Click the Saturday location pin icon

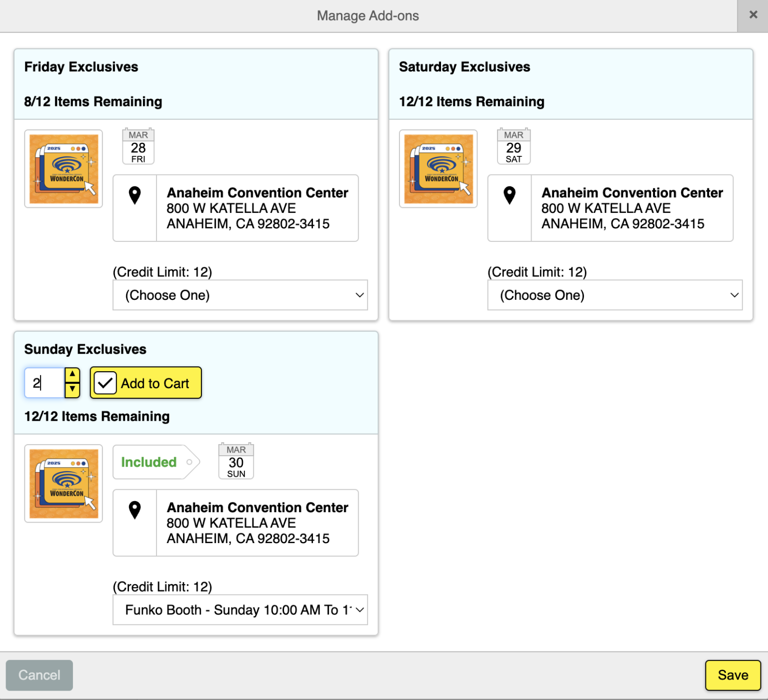point(509,195)
